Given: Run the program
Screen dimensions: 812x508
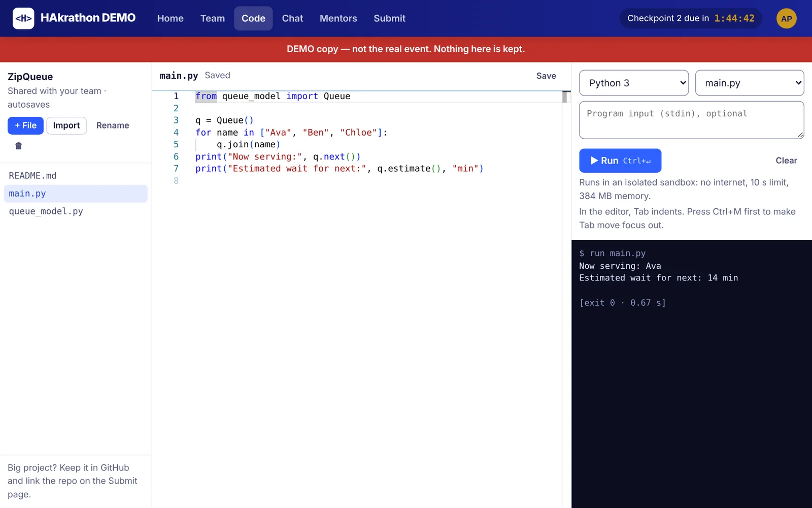Looking at the screenshot, I should coord(620,161).
